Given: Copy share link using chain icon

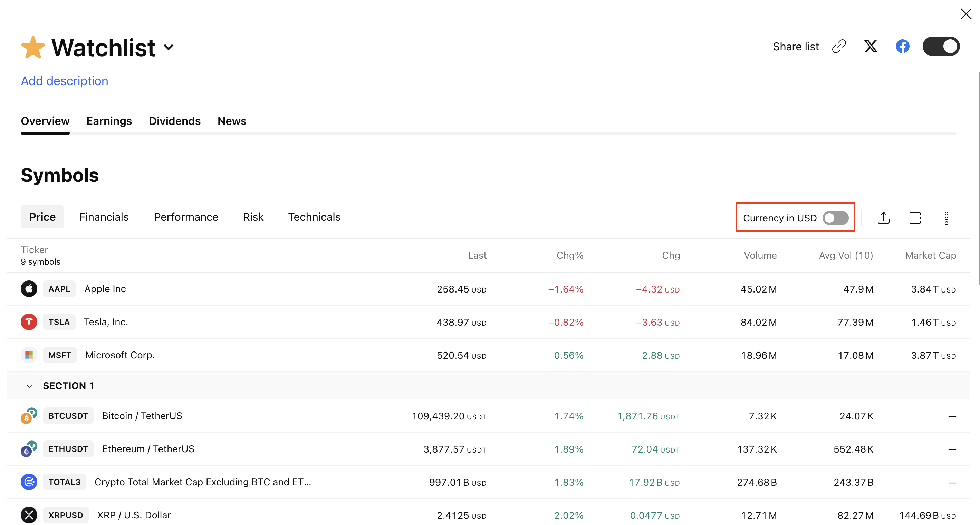Looking at the screenshot, I should point(839,46).
